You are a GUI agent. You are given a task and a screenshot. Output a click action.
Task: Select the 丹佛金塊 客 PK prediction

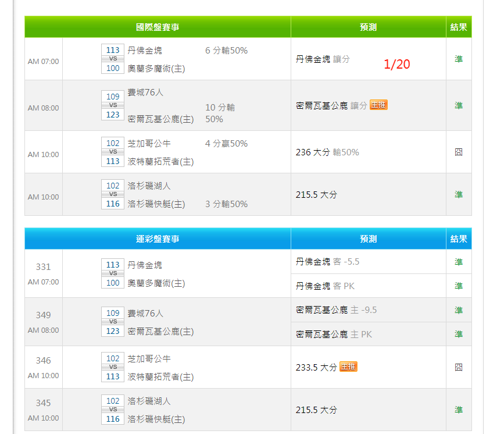[x=325, y=286]
